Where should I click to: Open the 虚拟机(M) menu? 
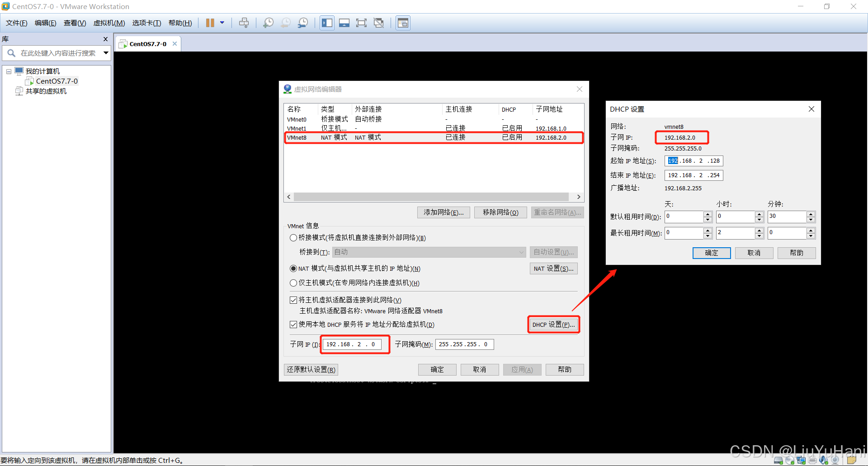[x=109, y=23]
